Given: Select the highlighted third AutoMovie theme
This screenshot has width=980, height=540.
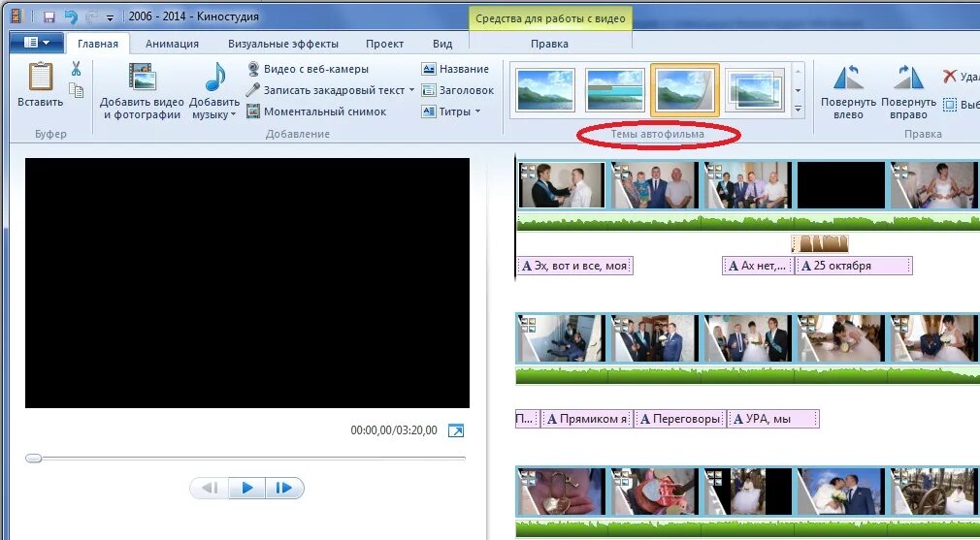Looking at the screenshot, I should pos(684,90).
